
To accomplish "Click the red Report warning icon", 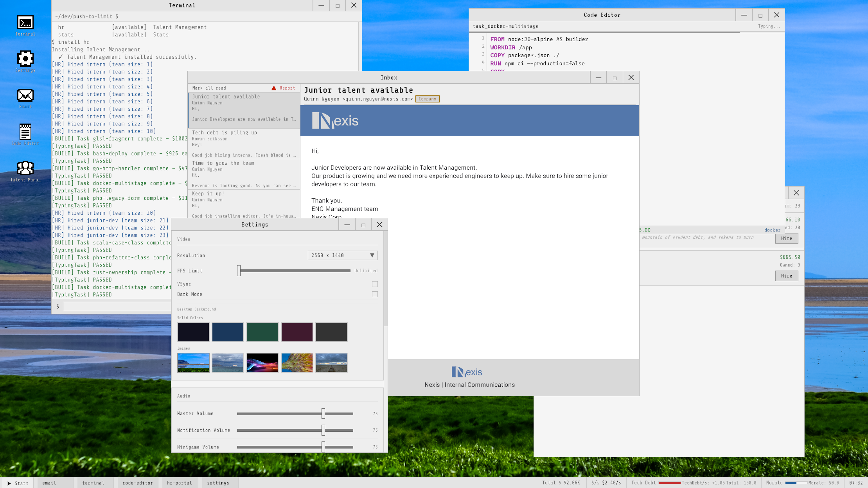I will 274,88.
